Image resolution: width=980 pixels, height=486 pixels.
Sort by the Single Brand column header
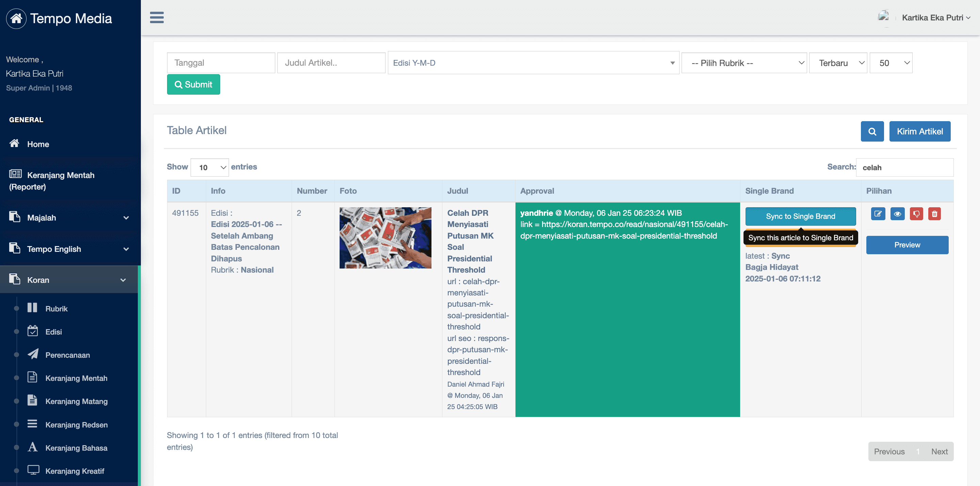point(800,191)
